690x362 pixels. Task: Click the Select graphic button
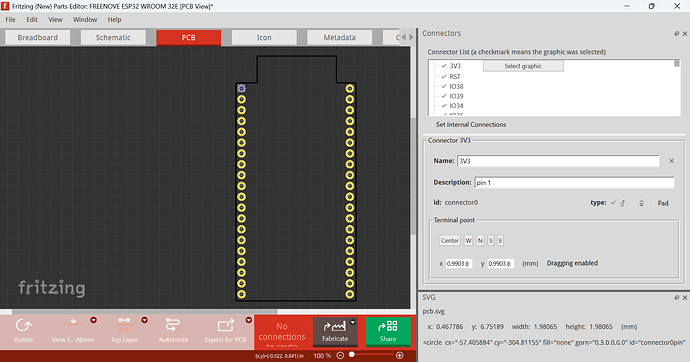click(x=523, y=66)
